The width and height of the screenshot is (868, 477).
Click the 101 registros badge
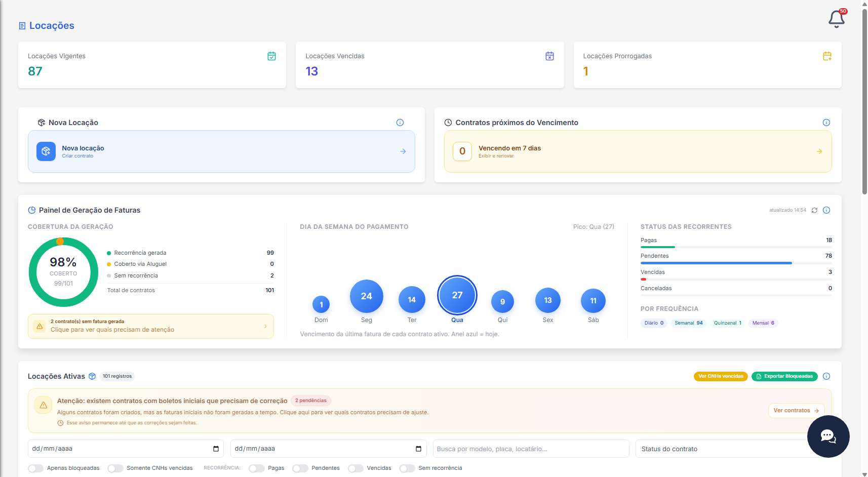pos(117,376)
